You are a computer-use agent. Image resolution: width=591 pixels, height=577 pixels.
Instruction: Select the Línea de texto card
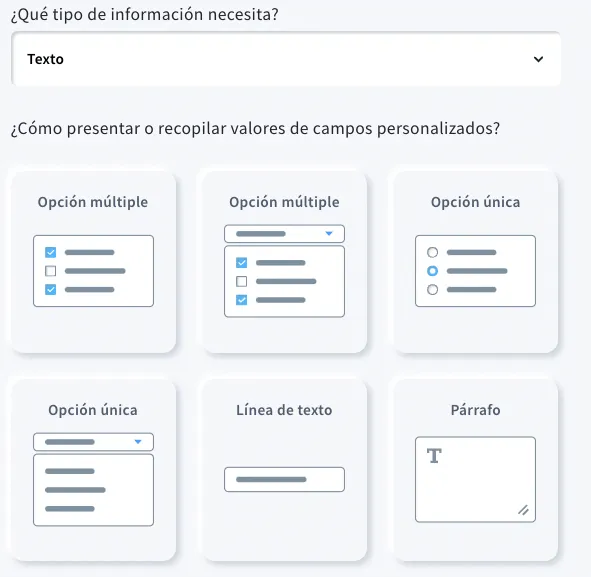point(284,470)
